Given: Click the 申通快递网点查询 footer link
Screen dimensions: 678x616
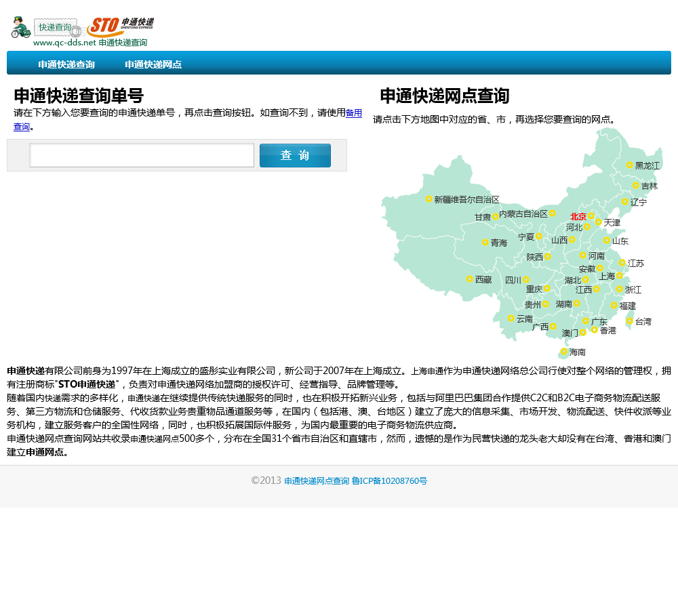Looking at the screenshot, I should coord(317,480).
